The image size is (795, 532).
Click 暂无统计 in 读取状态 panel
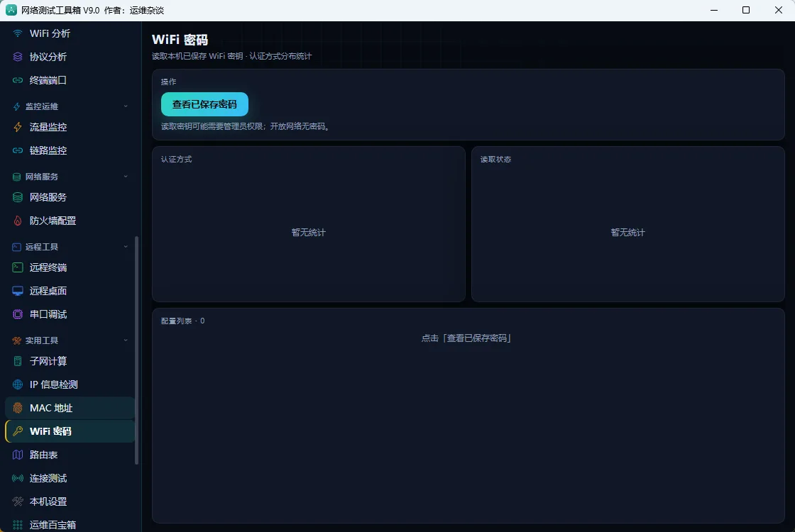click(x=627, y=233)
